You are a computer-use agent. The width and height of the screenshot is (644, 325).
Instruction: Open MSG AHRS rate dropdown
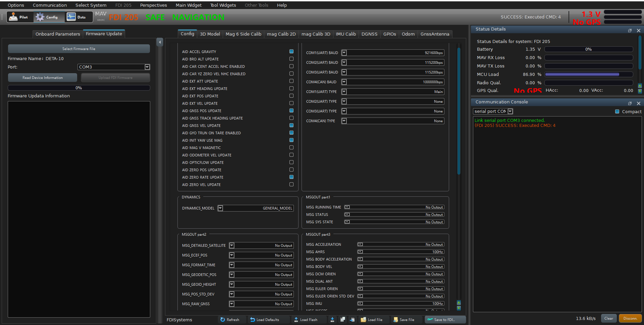[x=401, y=252]
